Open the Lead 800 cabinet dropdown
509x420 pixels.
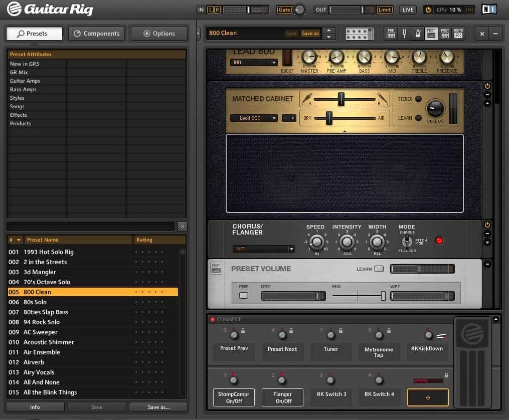click(x=254, y=118)
